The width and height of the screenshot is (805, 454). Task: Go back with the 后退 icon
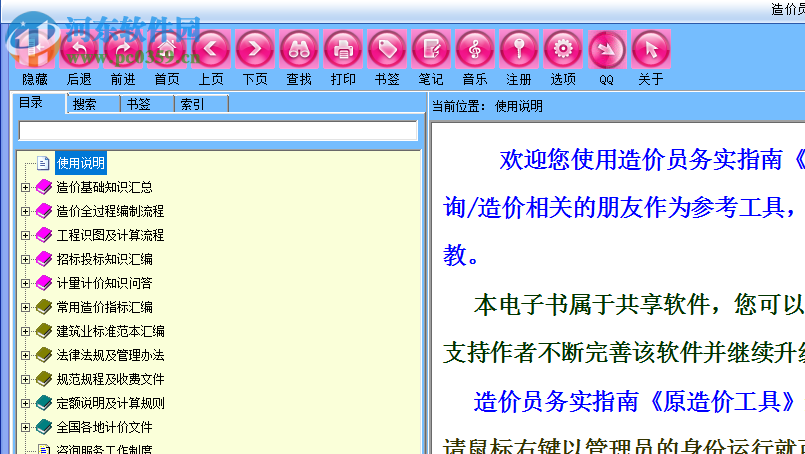click(79, 49)
